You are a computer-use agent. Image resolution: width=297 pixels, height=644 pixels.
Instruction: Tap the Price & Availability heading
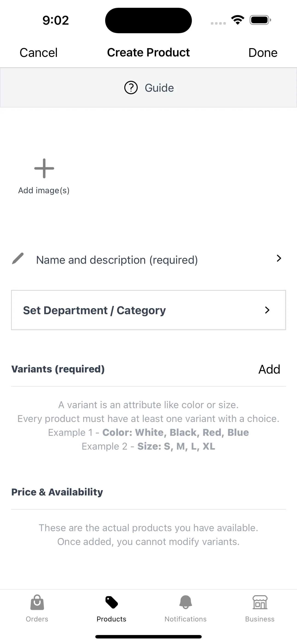pyautogui.click(x=57, y=492)
